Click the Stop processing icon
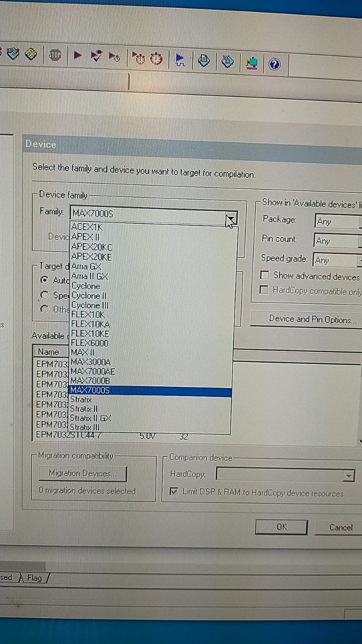Viewport: 362px width, 644px height. coord(55,54)
